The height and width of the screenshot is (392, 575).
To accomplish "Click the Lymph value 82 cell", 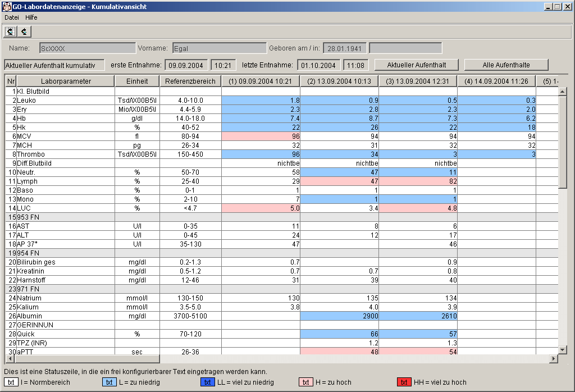I will point(418,181).
